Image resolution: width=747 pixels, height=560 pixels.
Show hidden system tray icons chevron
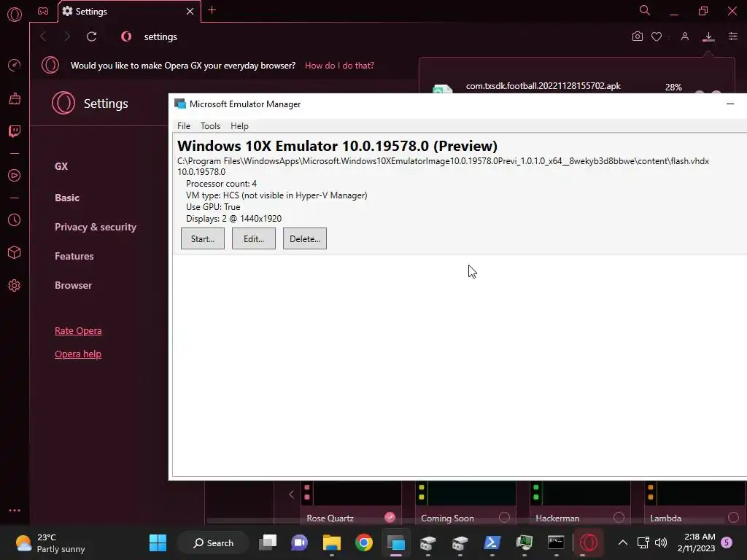point(623,542)
